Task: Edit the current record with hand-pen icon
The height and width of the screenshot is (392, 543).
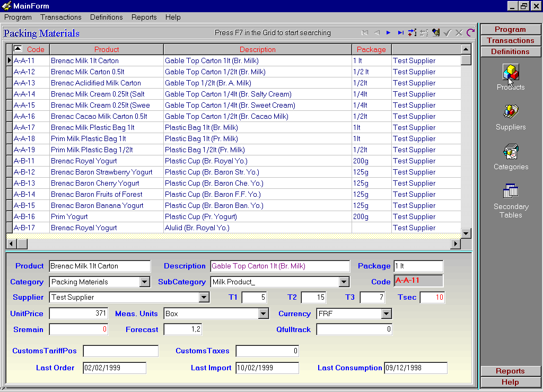Action: coord(436,33)
